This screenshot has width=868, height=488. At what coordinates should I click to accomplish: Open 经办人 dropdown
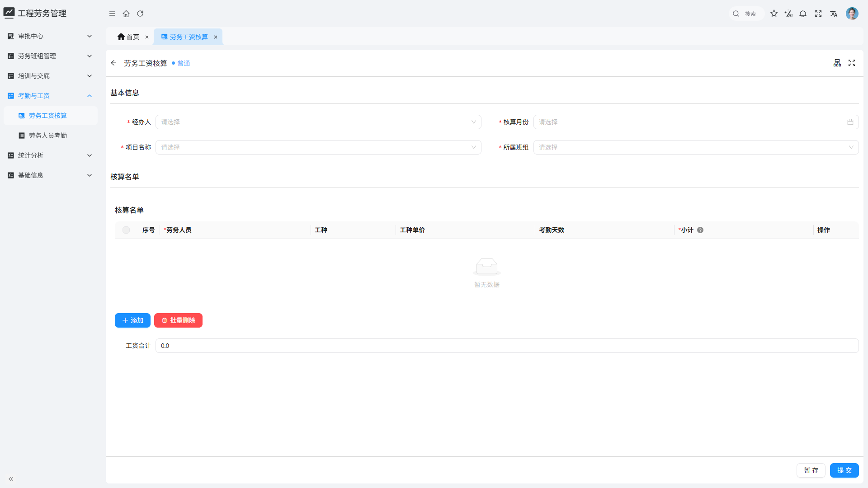point(318,122)
